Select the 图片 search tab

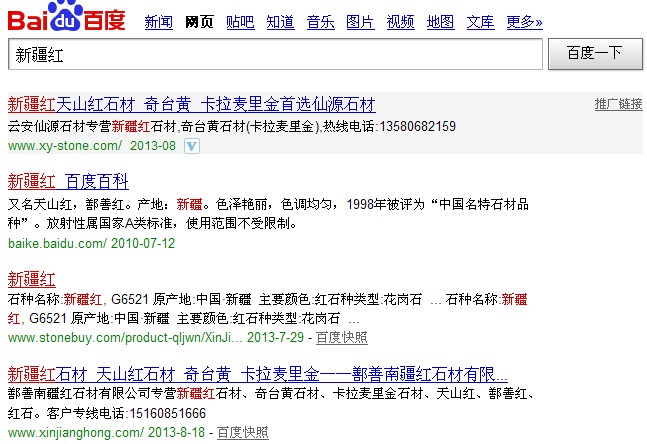360,21
